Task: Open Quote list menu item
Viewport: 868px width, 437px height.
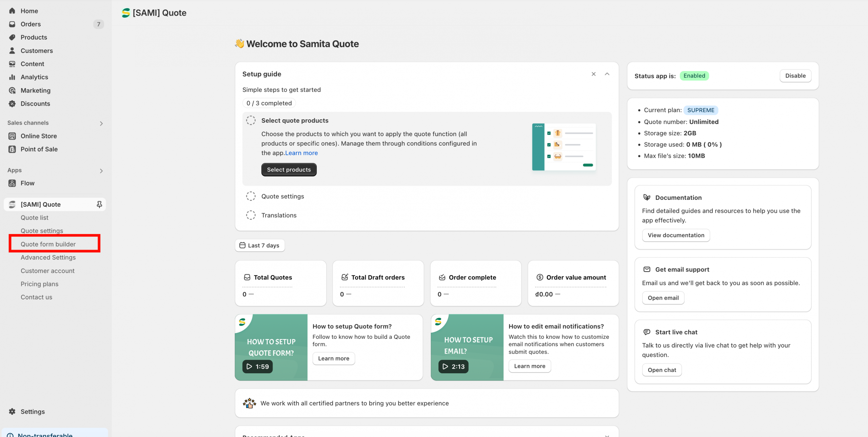Action: (35, 217)
